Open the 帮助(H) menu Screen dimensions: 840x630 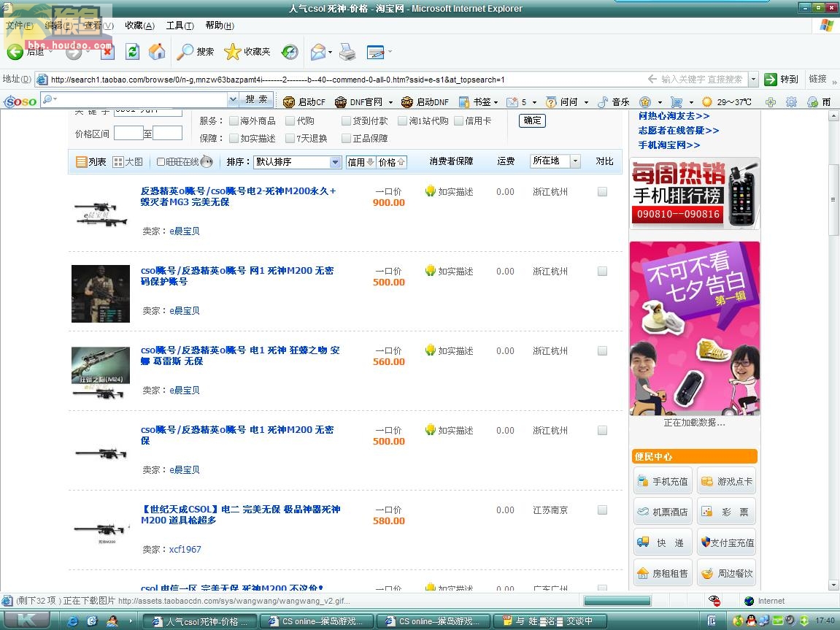click(220, 25)
